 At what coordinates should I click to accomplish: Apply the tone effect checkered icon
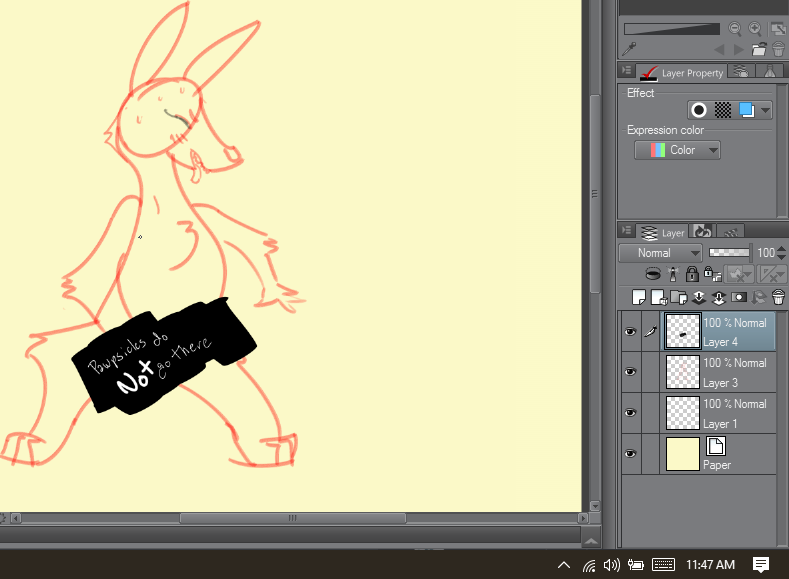click(722, 110)
